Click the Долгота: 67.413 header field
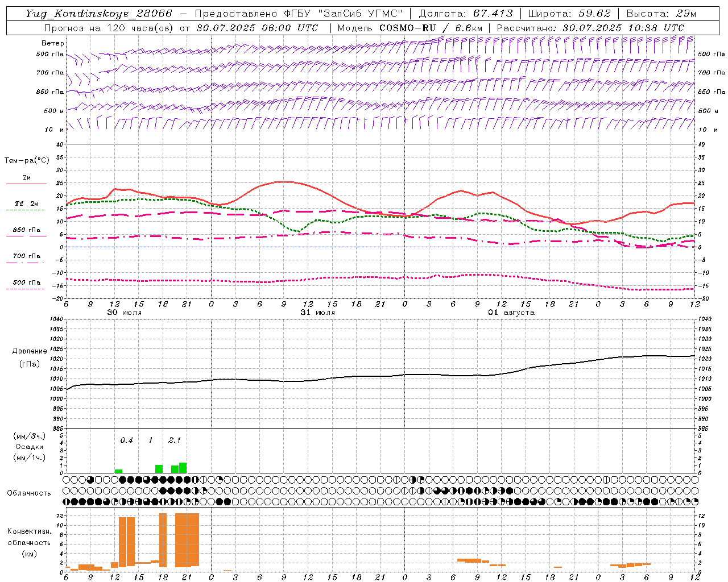The image size is (728, 582). pyautogui.click(x=466, y=14)
